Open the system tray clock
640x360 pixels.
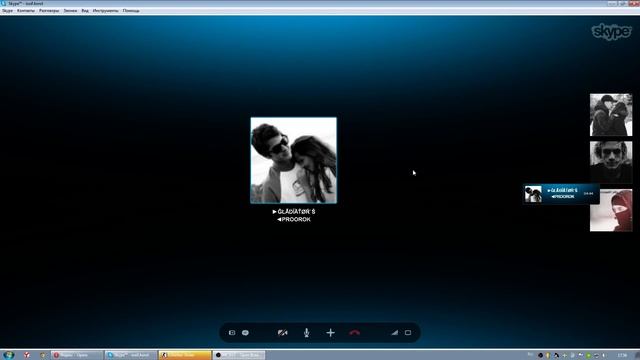tap(622, 355)
